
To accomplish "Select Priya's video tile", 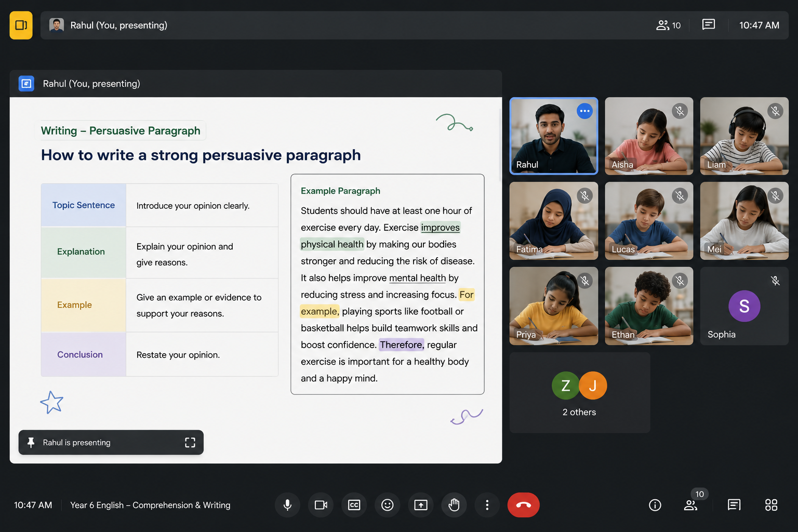I will point(554,306).
